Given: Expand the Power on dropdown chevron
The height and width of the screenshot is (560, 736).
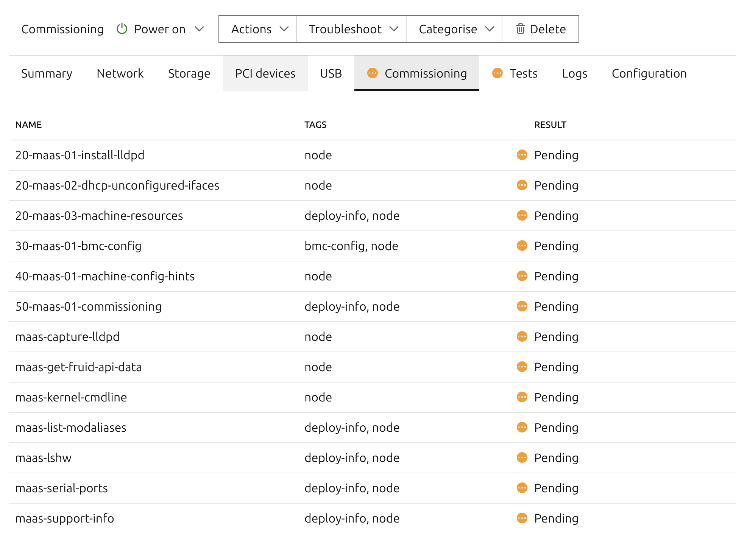Looking at the screenshot, I should pyautogui.click(x=199, y=29).
